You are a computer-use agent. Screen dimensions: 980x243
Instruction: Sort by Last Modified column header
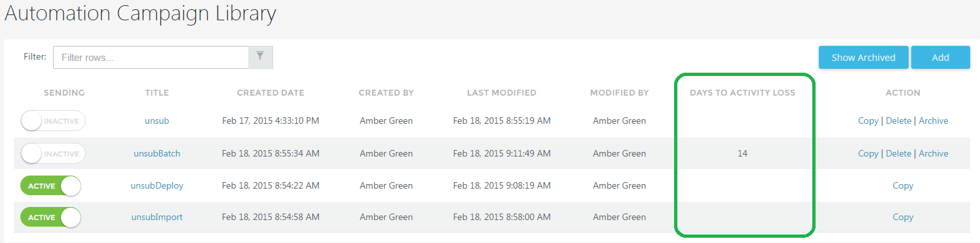(x=502, y=93)
